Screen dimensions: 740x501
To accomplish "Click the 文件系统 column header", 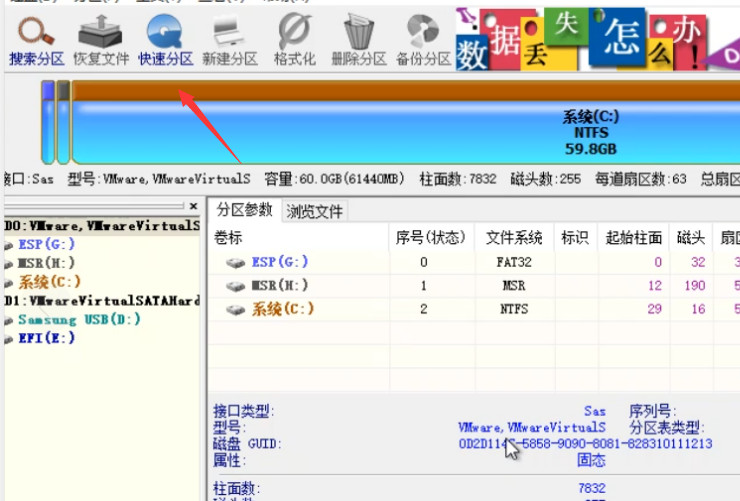I will point(514,237).
